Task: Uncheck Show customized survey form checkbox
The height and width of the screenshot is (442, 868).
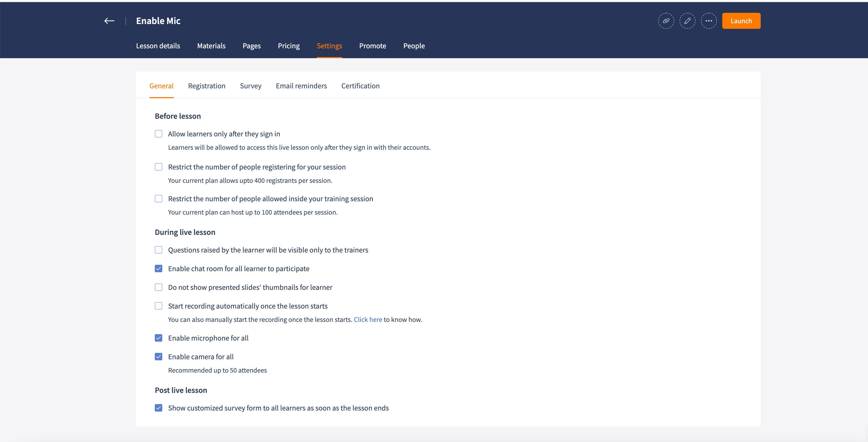Action: click(158, 408)
